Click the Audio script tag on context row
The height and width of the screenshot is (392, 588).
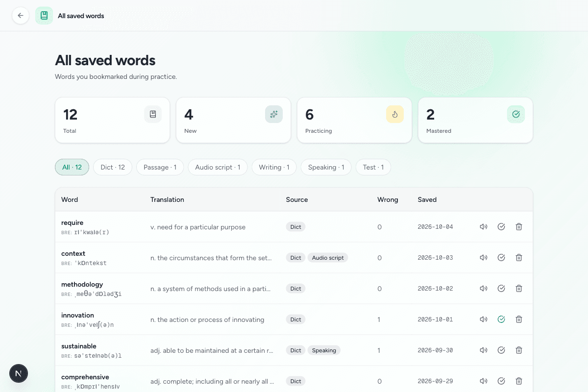coord(328,258)
